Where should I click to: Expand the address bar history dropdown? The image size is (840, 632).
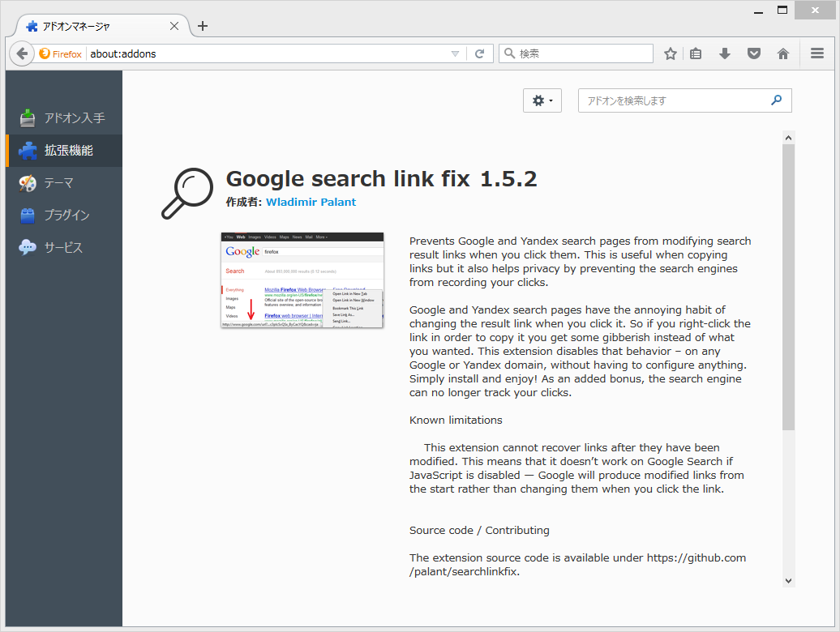coord(455,53)
